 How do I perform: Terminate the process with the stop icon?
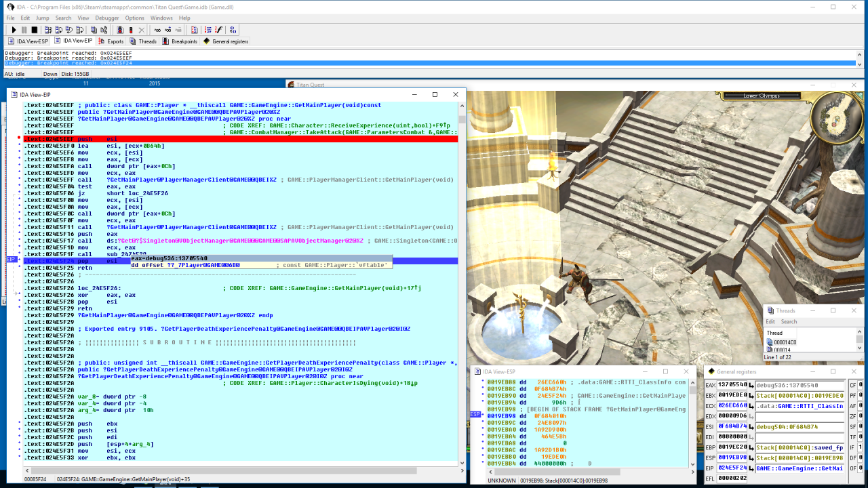pyautogui.click(x=35, y=30)
